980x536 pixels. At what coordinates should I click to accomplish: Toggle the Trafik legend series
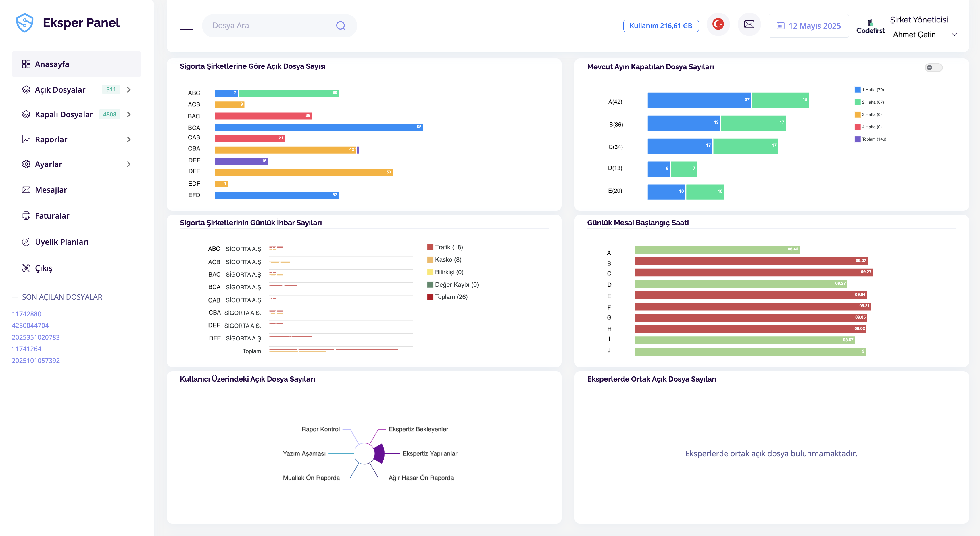445,247
